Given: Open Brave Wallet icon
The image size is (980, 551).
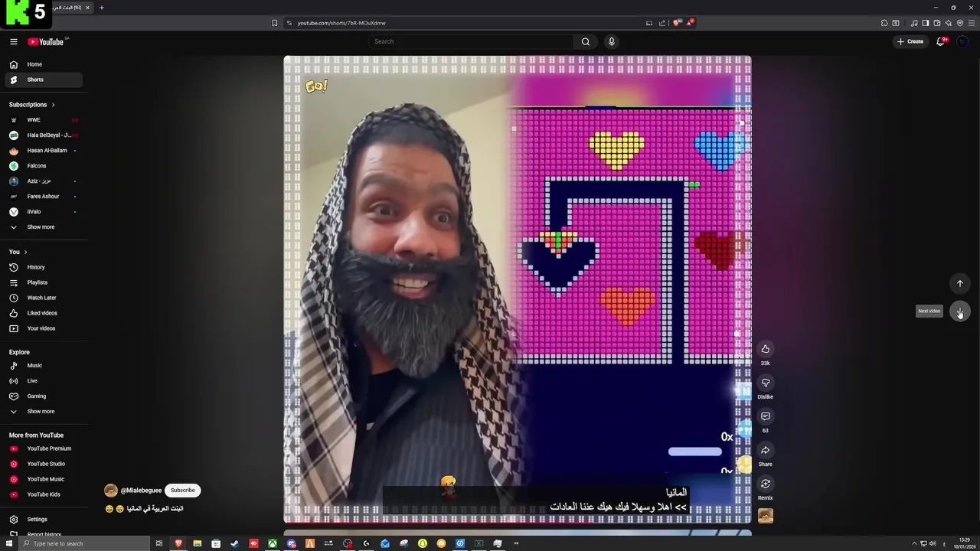Looking at the screenshot, I should pyautogui.click(x=936, y=23).
